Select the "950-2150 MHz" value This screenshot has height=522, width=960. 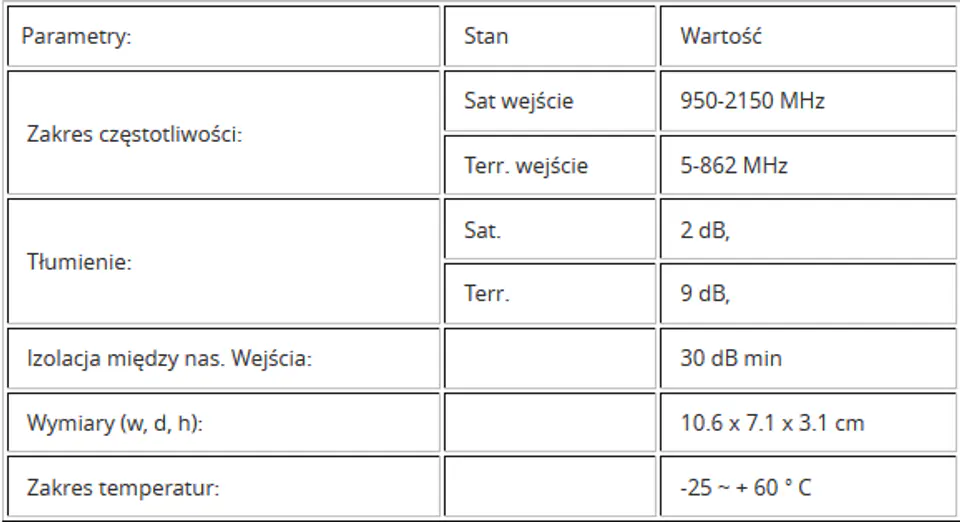752,101
